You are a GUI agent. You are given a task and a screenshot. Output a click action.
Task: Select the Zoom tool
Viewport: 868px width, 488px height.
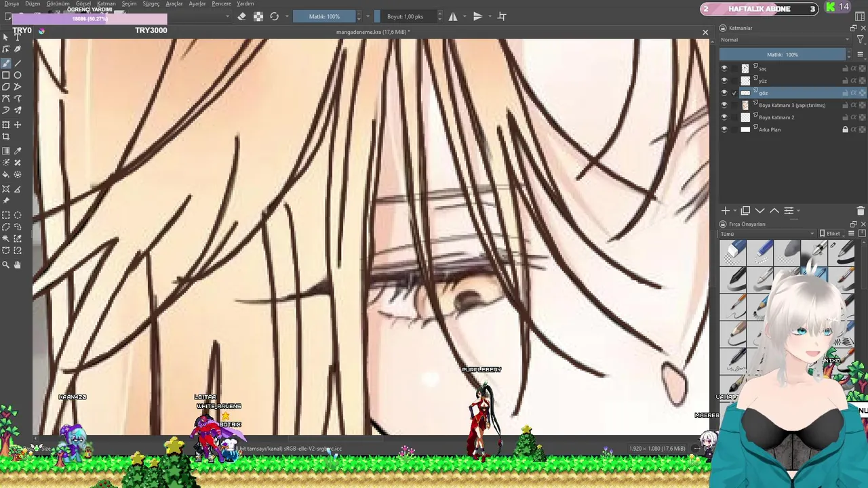point(6,265)
